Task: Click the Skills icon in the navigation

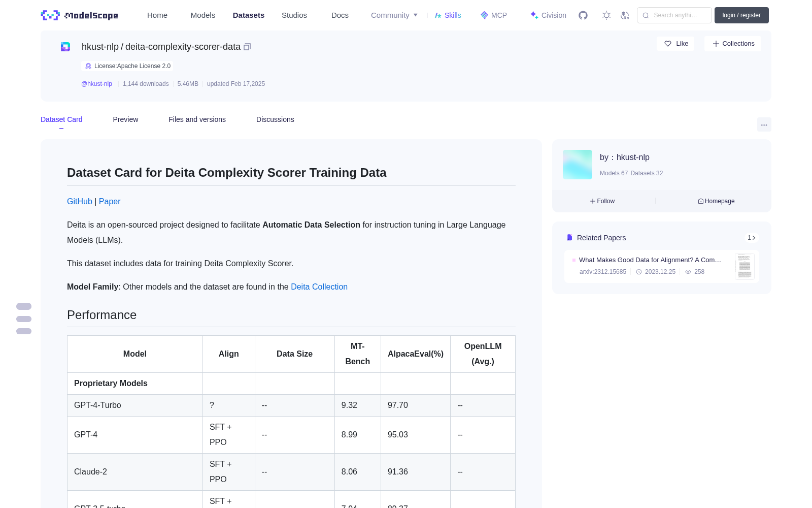Action: (438, 15)
